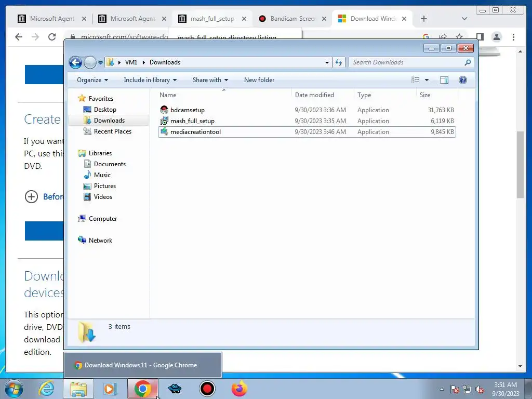
Task: Select the mediacreationtool file icon
Action: (164, 131)
